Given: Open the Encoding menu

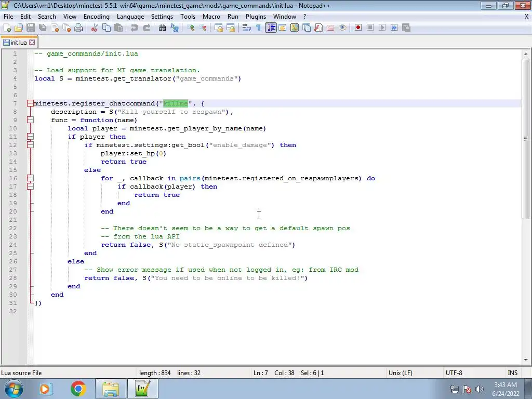Looking at the screenshot, I should point(97,16).
